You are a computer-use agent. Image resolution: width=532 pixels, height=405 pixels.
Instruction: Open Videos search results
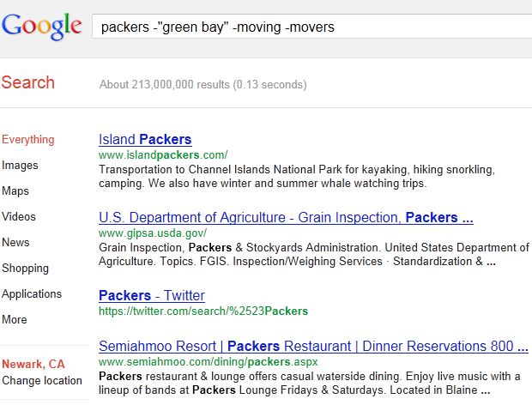(19, 216)
